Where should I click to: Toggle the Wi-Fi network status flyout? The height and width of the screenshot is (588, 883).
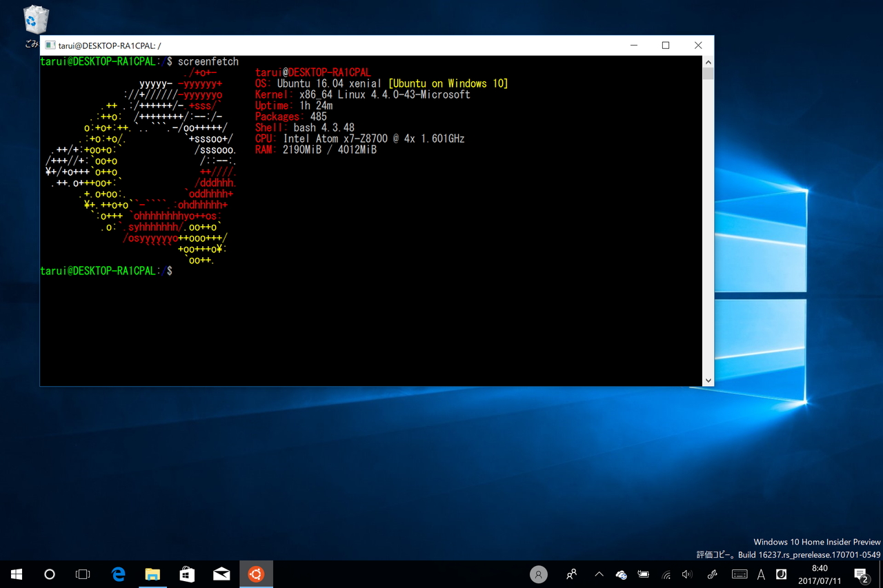tap(666, 574)
